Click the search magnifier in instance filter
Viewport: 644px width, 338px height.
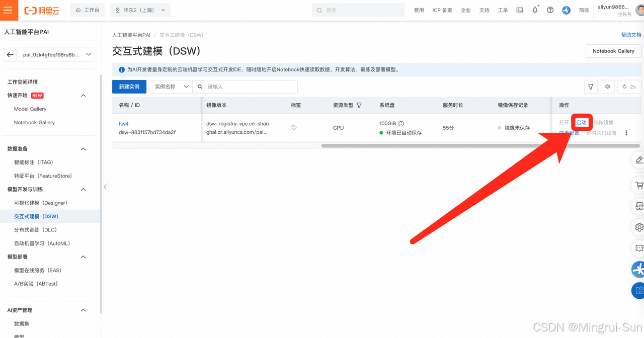click(x=200, y=87)
